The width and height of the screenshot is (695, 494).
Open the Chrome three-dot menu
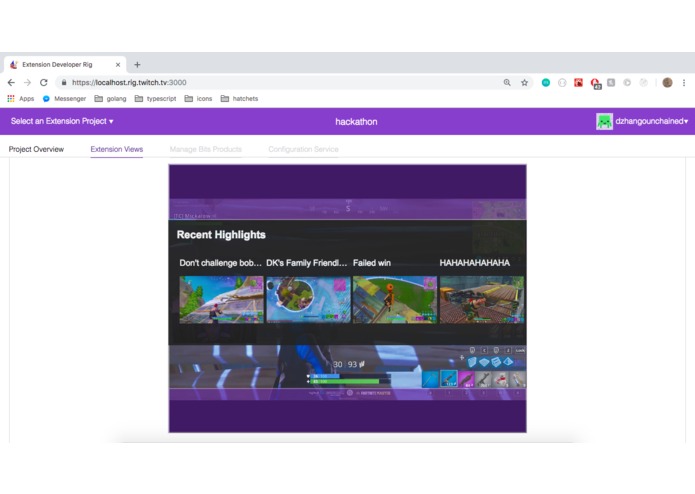[x=684, y=82]
